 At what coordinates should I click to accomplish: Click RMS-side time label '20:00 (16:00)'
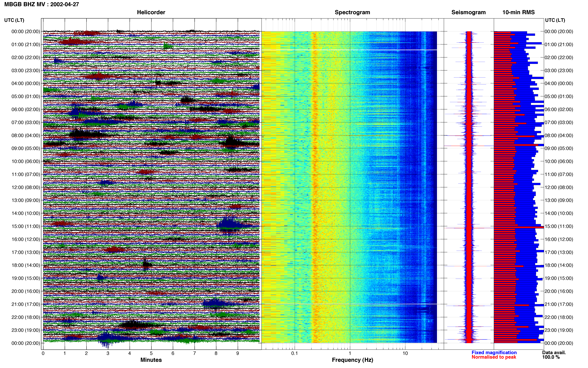(559, 291)
